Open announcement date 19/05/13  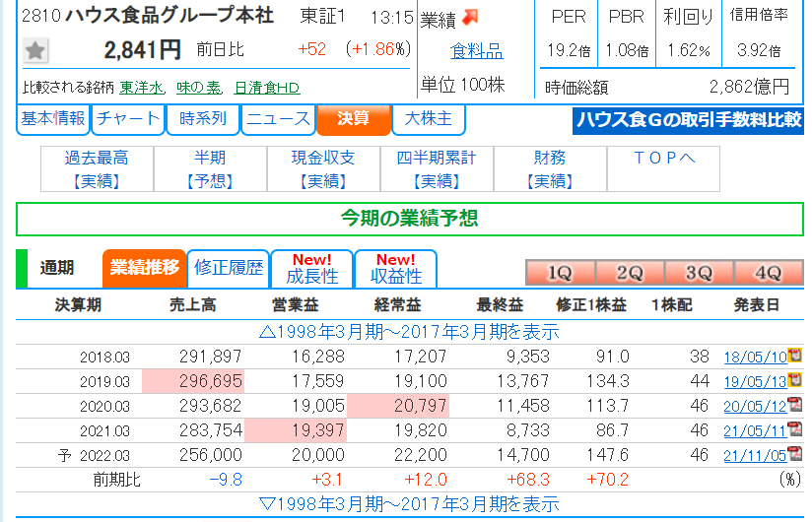coord(755,382)
